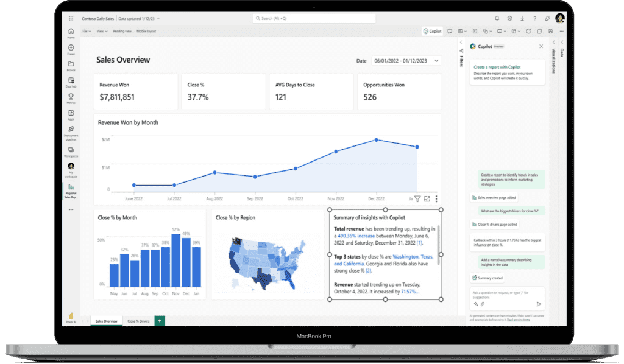This screenshot has height=364, width=624.
Task: Open the shapes toolbar dropdown
Action: [487, 31]
